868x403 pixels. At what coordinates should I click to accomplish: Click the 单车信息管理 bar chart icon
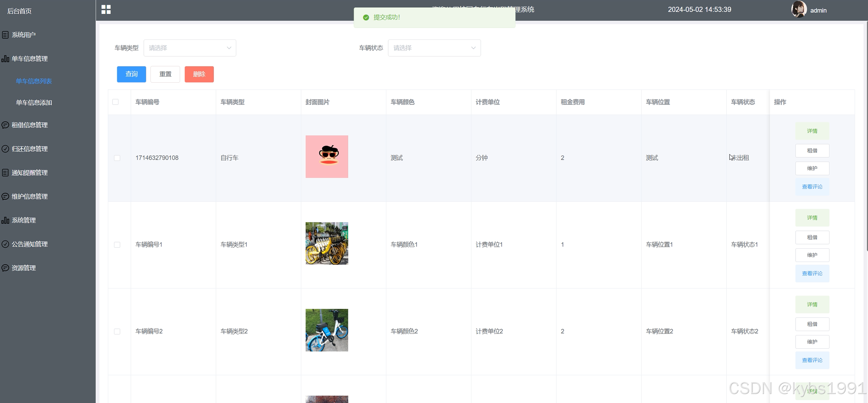pos(5,58)
